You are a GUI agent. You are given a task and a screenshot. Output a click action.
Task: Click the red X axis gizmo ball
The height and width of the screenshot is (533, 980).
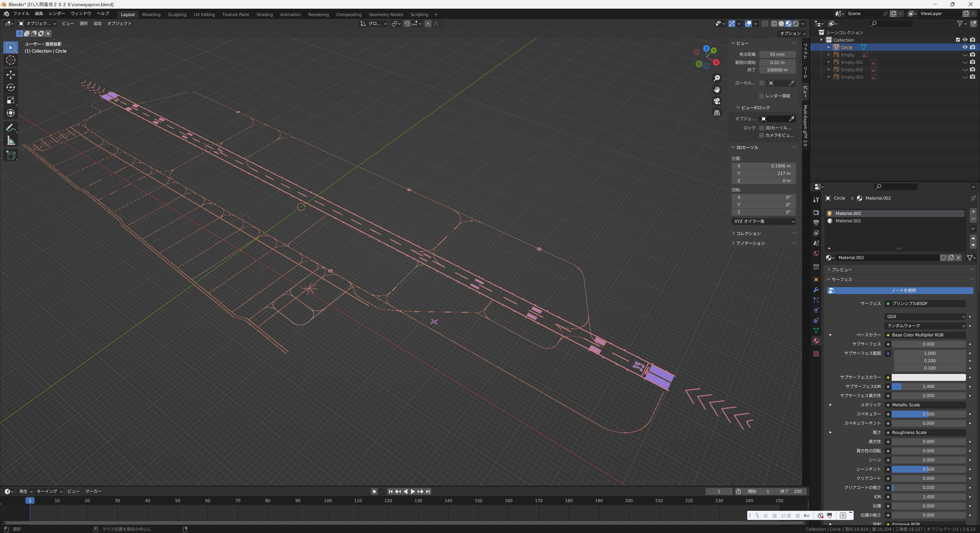(716, 62)
